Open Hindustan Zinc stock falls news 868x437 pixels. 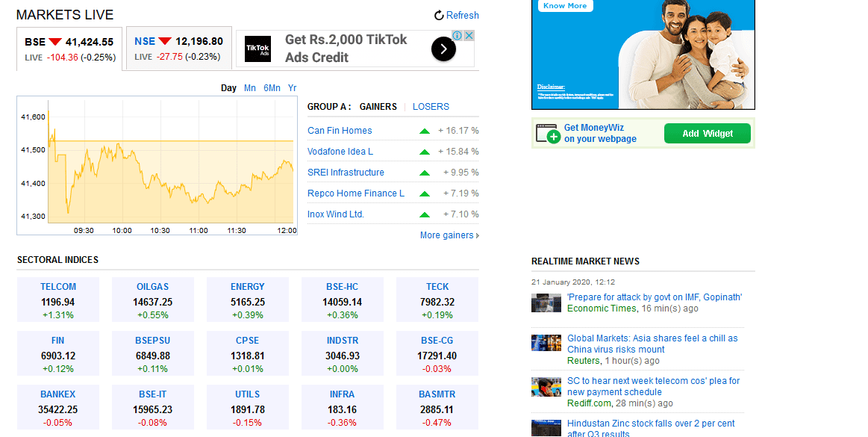651,429
